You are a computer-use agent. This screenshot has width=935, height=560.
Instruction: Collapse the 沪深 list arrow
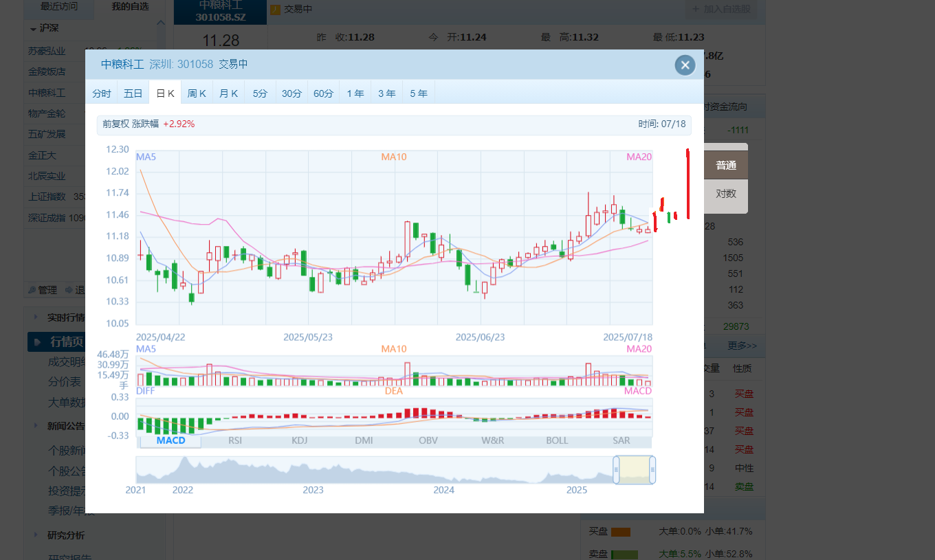click(33, 29)
